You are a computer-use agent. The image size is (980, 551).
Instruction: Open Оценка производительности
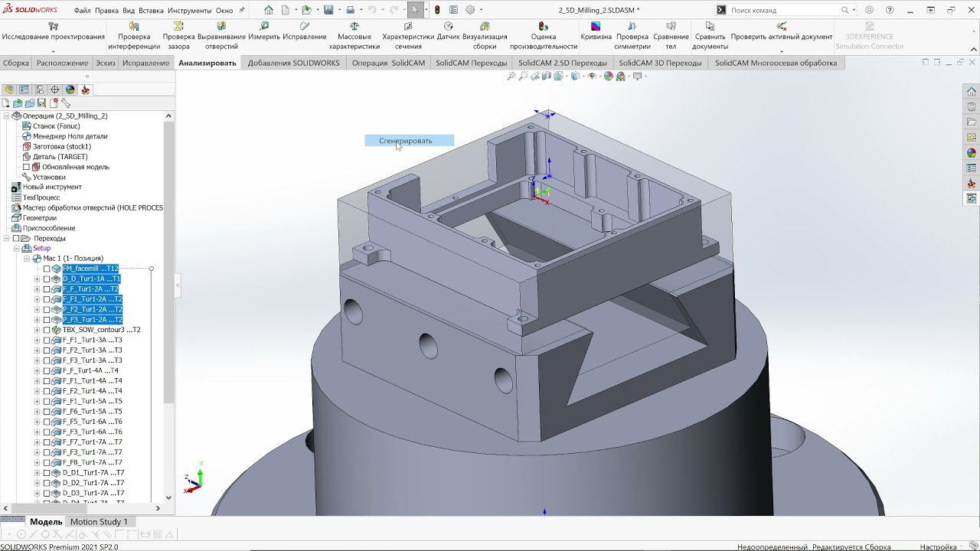pos(544,36)
